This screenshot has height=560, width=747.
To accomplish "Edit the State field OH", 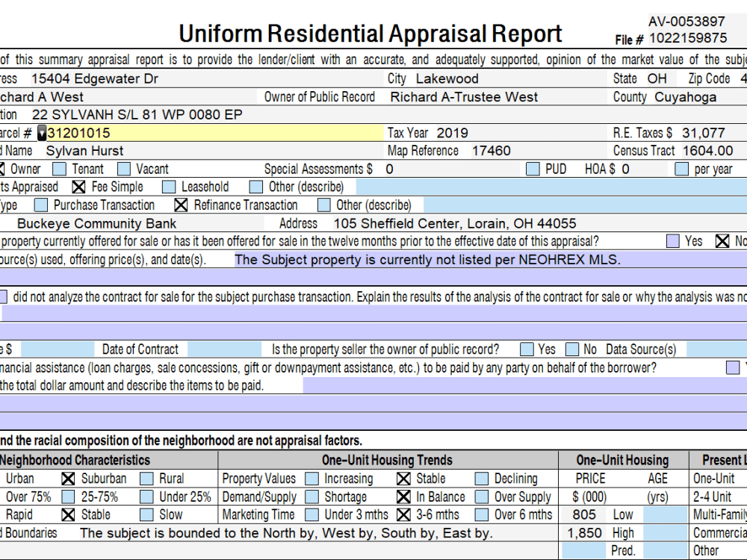I will tap(663, 78).
